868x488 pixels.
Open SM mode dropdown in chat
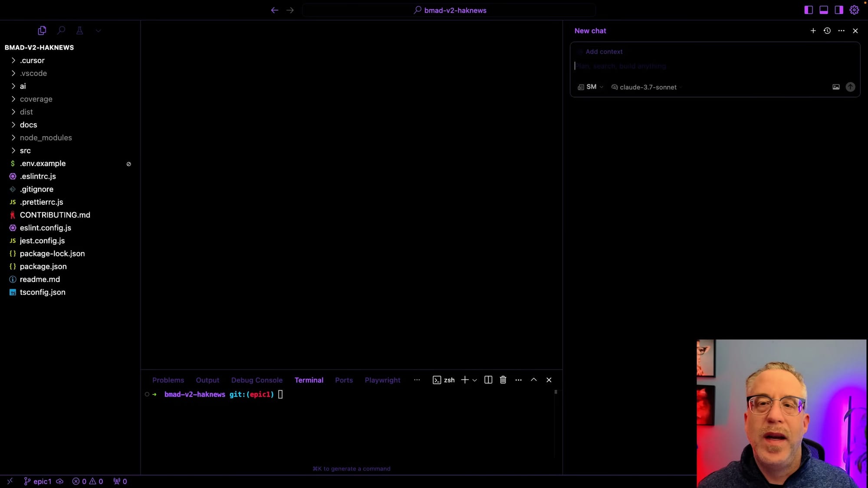[591, 87]
